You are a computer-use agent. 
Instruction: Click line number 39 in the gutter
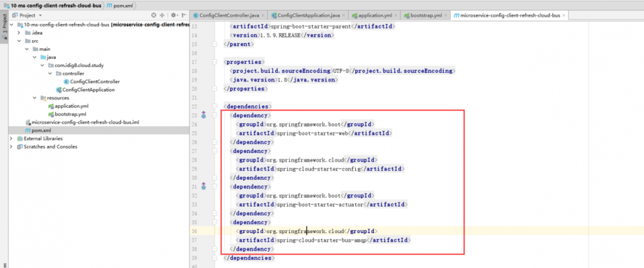195,258
